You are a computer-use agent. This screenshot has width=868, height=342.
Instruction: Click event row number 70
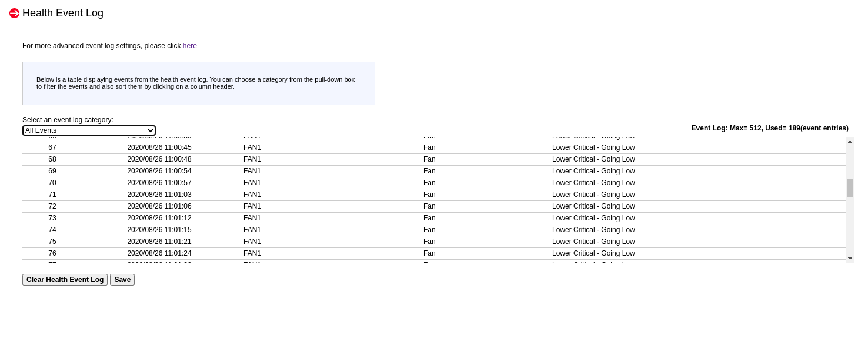52,183
